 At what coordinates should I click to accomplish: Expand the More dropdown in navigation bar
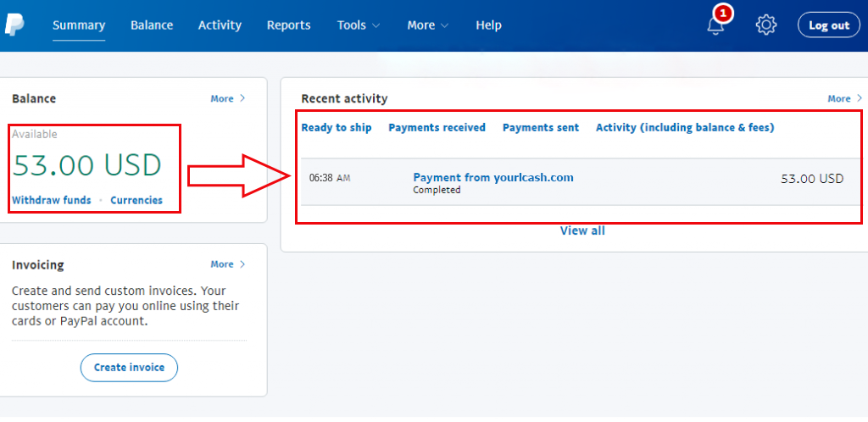point(428,25)
